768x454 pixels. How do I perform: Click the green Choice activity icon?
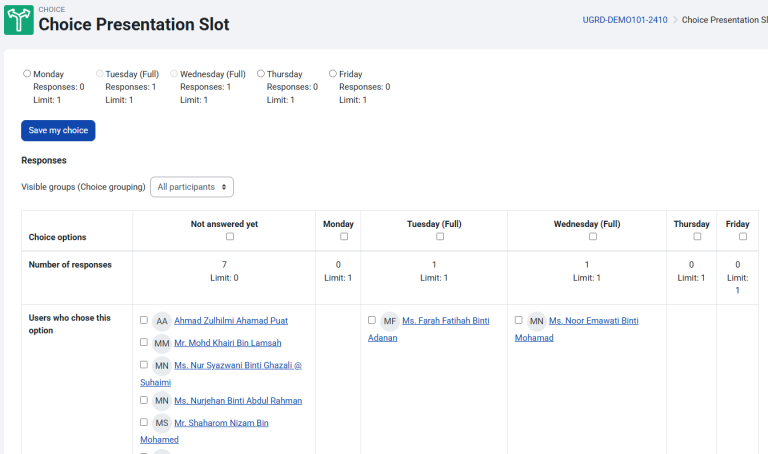(19, 20)
